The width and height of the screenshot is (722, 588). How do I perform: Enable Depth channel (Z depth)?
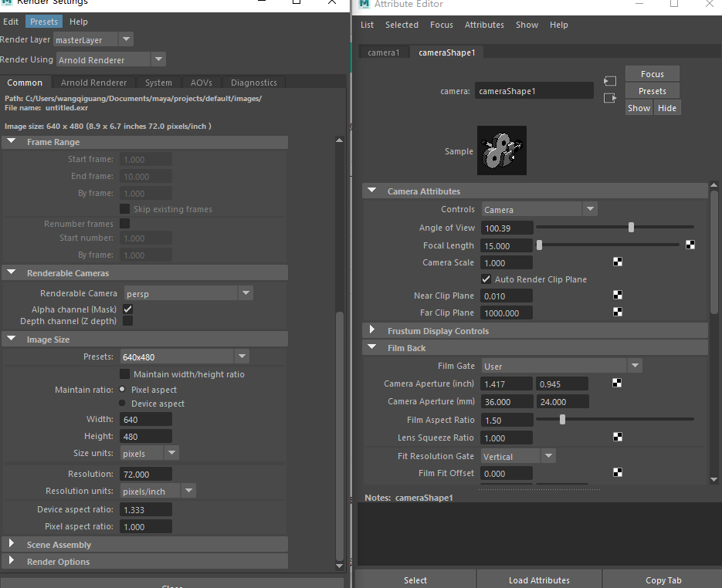point(127,321)
